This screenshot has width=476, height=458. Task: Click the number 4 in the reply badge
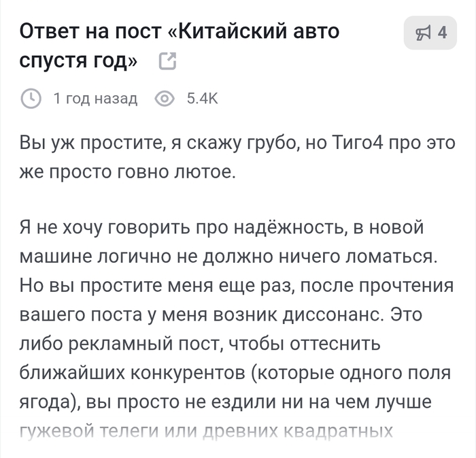tap(442, 33)
